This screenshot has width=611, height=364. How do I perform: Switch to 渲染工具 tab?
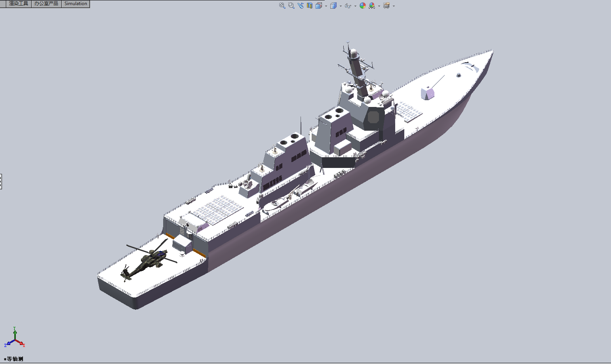click(x=19, y=4)
